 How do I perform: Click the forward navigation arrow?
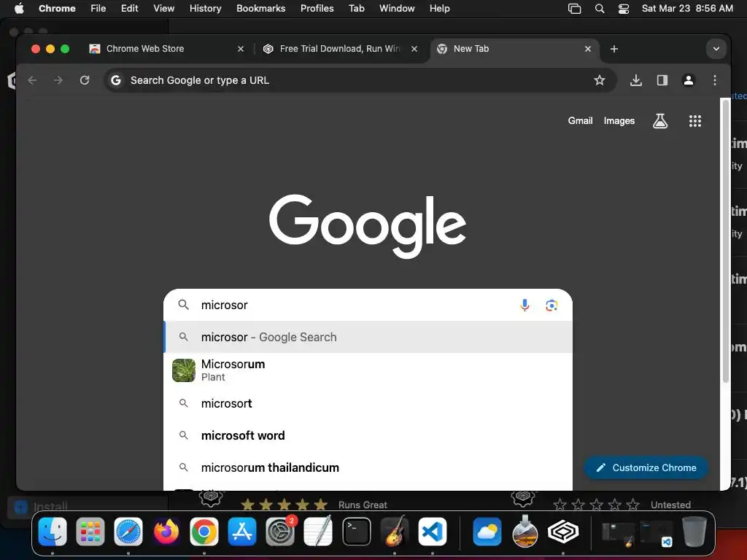[x=58, y=80]
